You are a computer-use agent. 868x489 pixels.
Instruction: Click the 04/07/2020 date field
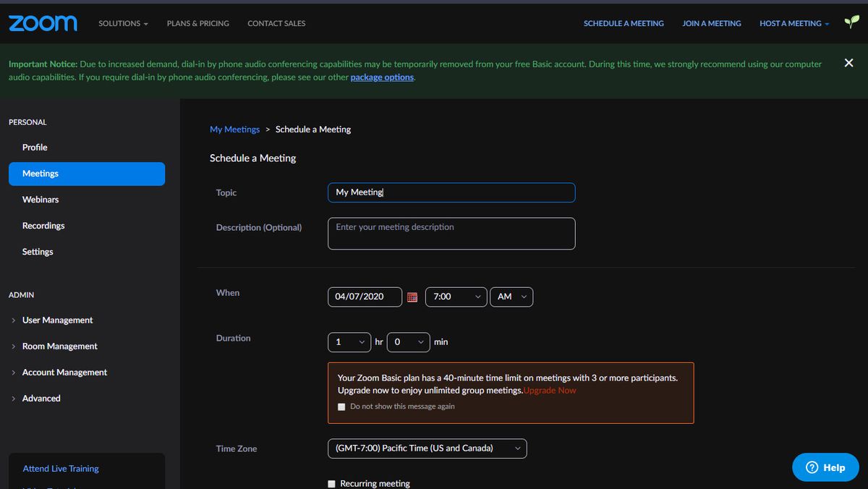[x=365, y=297]
